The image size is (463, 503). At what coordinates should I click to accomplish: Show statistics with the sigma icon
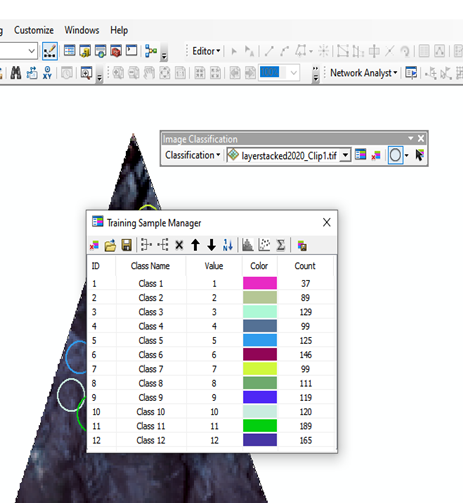[281, 245]
